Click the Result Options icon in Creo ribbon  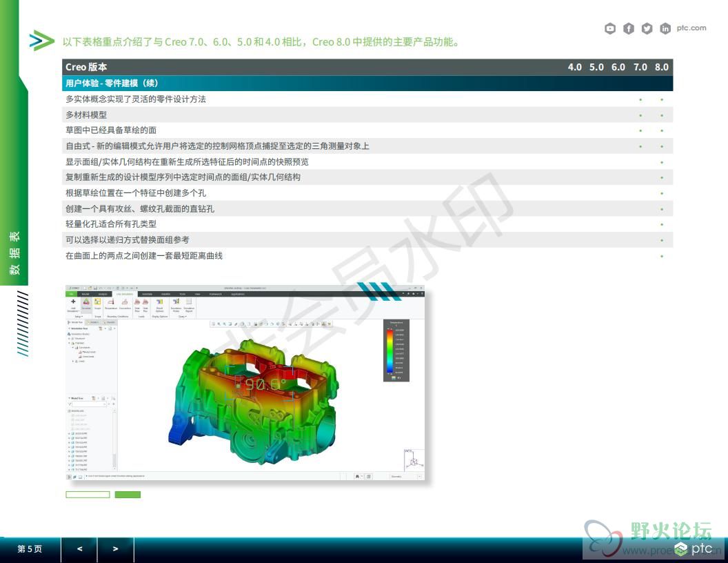tap(160, 302)
